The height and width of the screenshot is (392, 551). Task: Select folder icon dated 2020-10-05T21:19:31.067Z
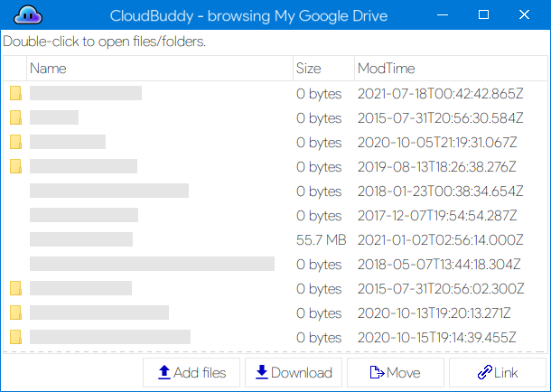pyautogui.click(x=15, y=142)
